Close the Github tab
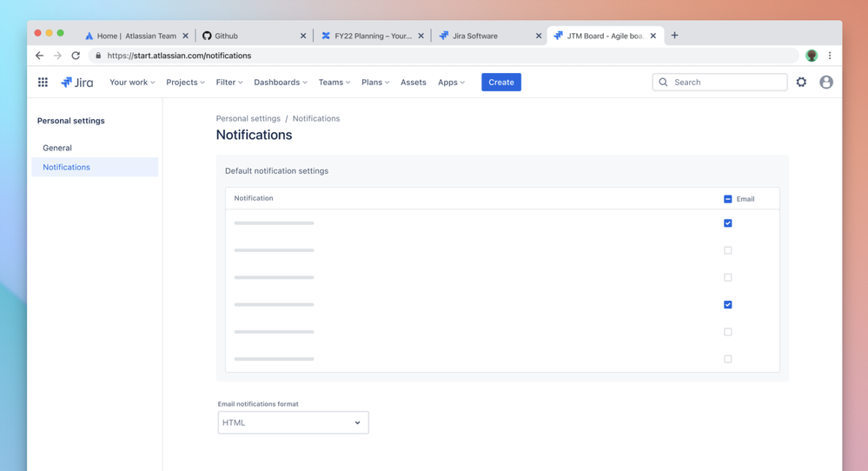 pos(303,36)
